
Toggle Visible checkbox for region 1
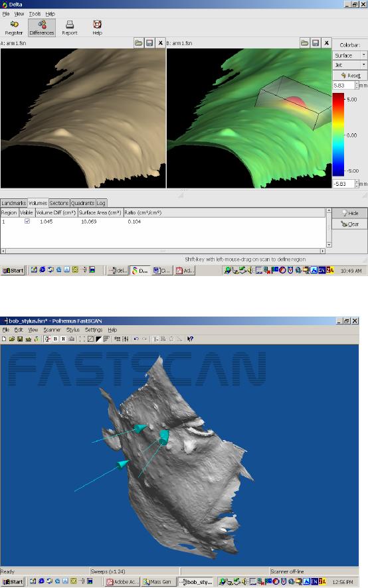point(27,221)
